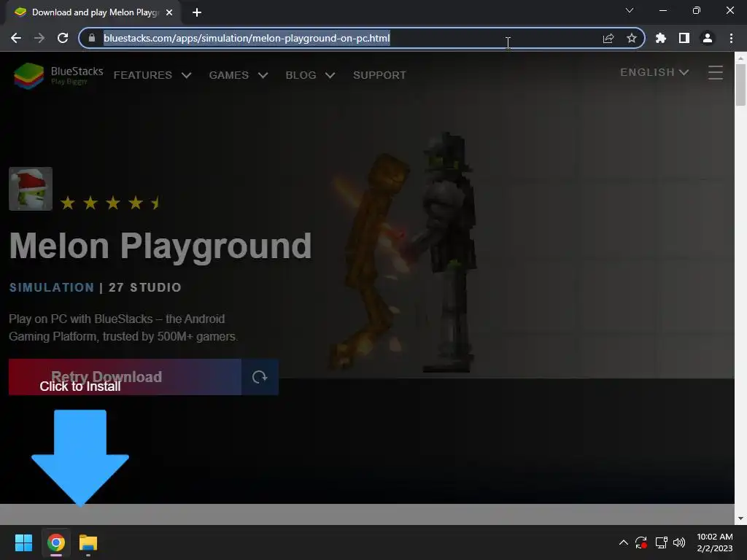
Task: Select the Download and play Melon tab
Action: click(x=94, y=12)
